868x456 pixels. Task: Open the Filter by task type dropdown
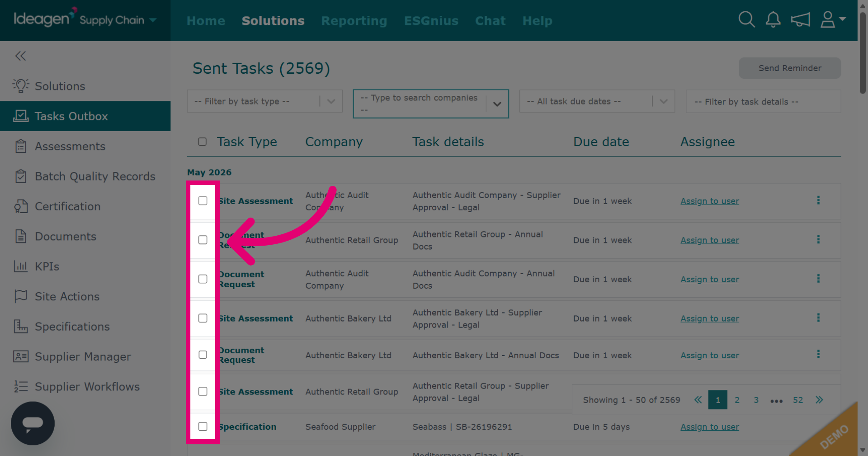(264, 101)
